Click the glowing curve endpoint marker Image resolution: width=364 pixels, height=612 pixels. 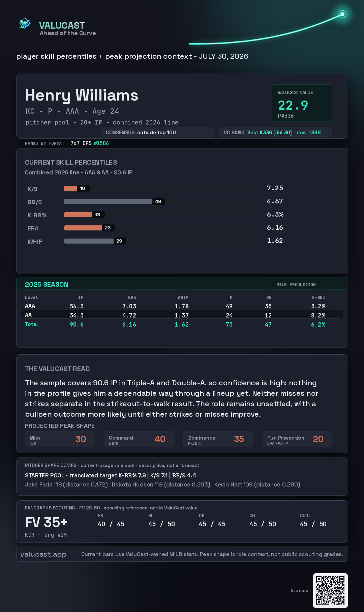point(342,14)
